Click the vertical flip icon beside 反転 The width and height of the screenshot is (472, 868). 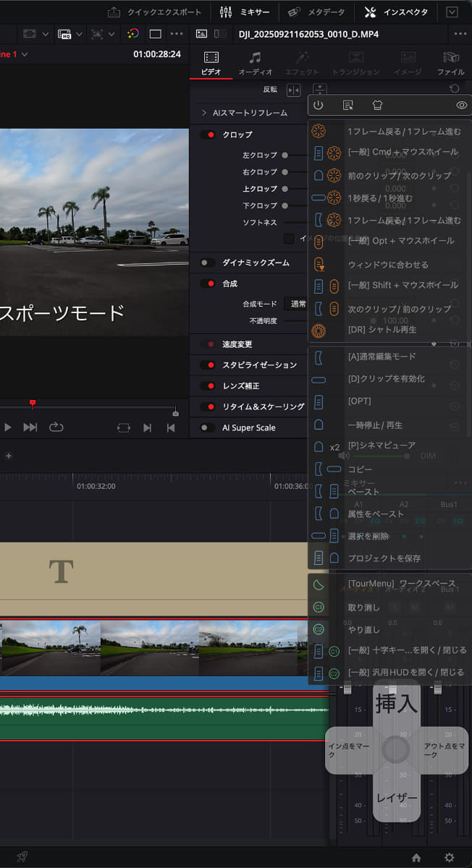click(x=319, y=90)
